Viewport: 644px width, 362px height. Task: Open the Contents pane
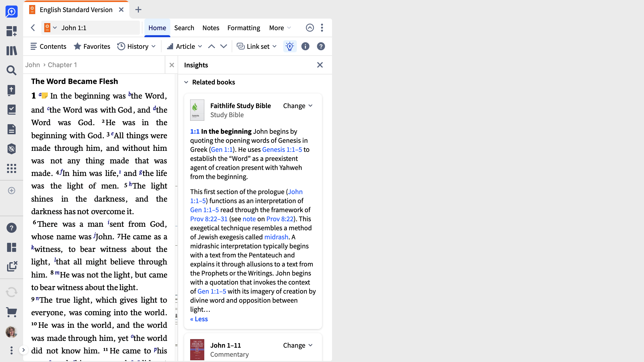tap(48, 47)
